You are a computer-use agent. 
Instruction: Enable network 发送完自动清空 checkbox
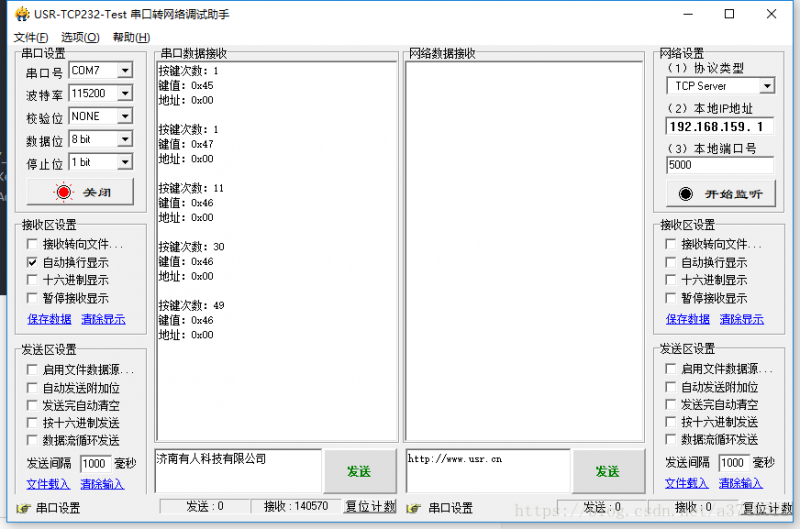coord(671,405)
